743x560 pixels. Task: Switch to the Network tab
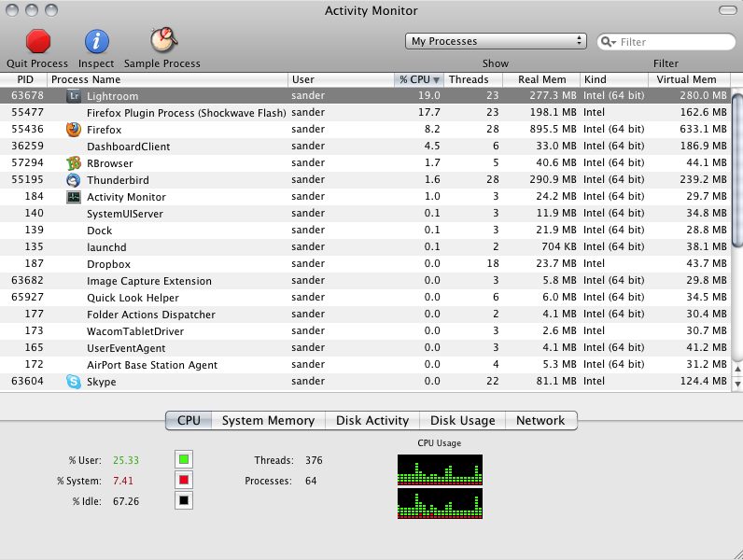point(540,420)
